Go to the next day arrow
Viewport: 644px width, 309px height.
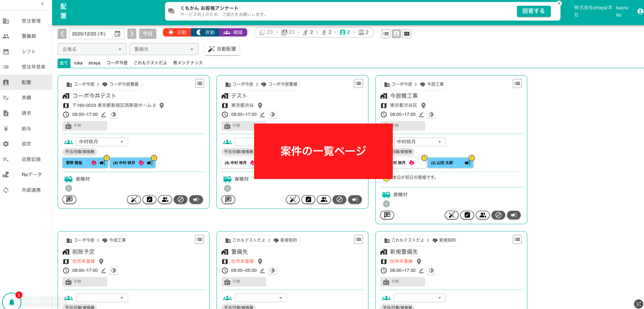(x=132, y=34)
